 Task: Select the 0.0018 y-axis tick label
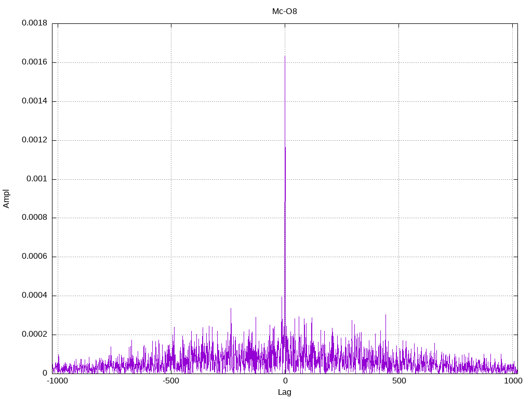[34, 23]
